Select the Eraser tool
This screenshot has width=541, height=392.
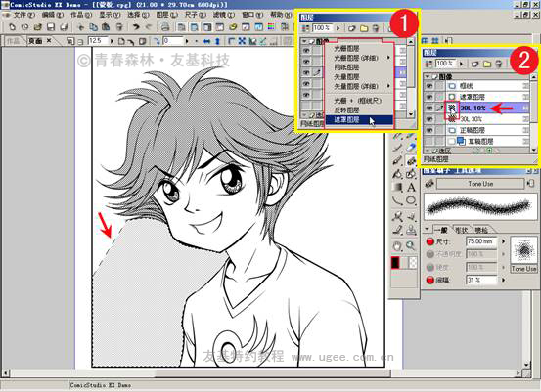coord(411,148)
